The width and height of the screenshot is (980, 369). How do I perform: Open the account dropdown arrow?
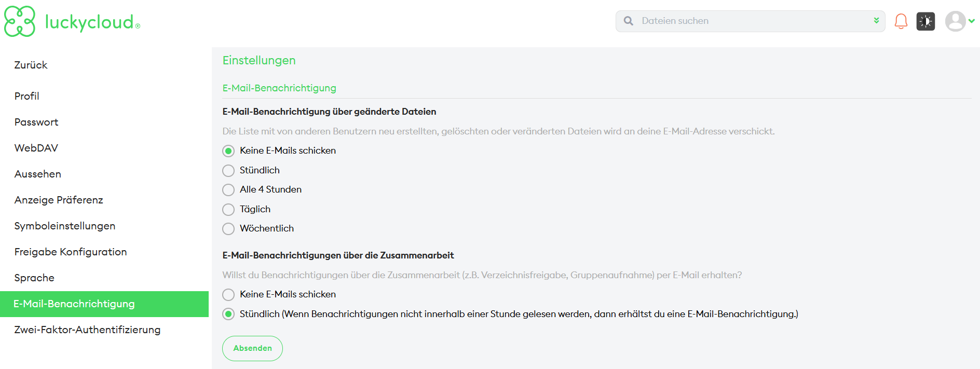click(972, 21)
